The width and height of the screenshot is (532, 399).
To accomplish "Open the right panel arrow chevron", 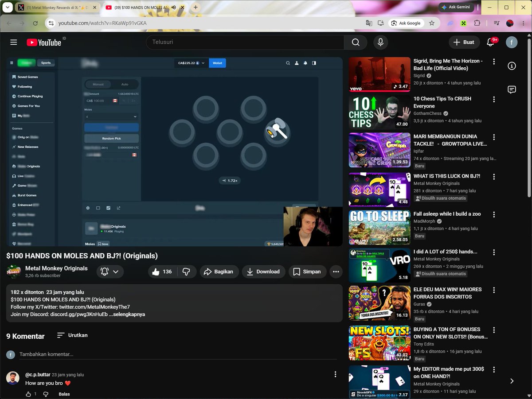I will (x=512, y=381).
